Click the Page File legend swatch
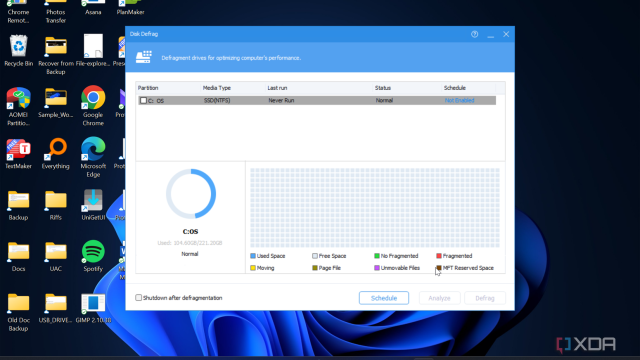640x360 pixels. (x=315, y=268)
